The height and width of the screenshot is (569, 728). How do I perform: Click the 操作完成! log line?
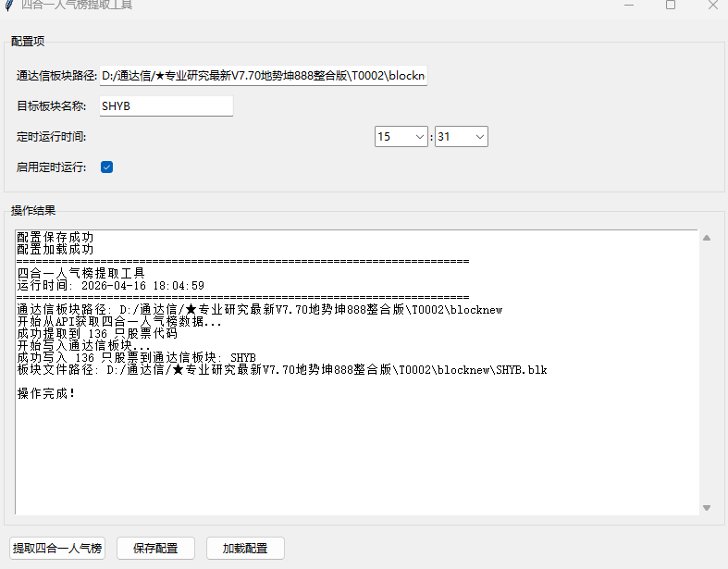coord(46,393)
